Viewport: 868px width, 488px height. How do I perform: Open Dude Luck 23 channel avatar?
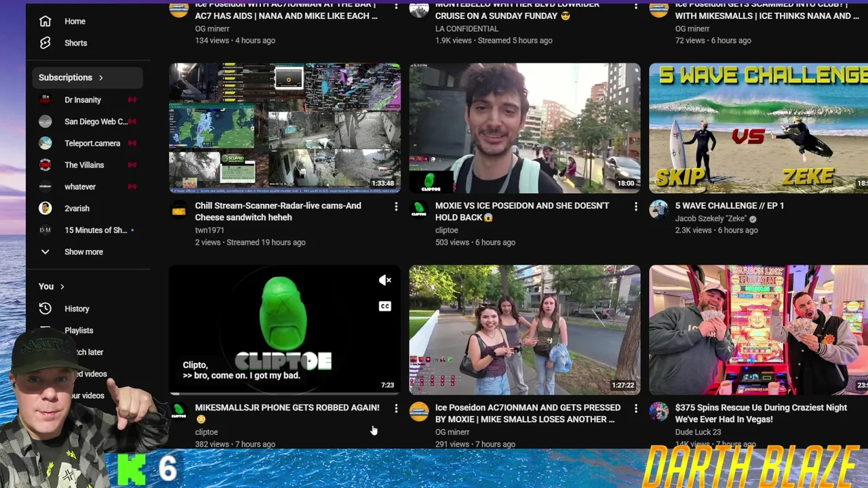[x=659, y=411]
